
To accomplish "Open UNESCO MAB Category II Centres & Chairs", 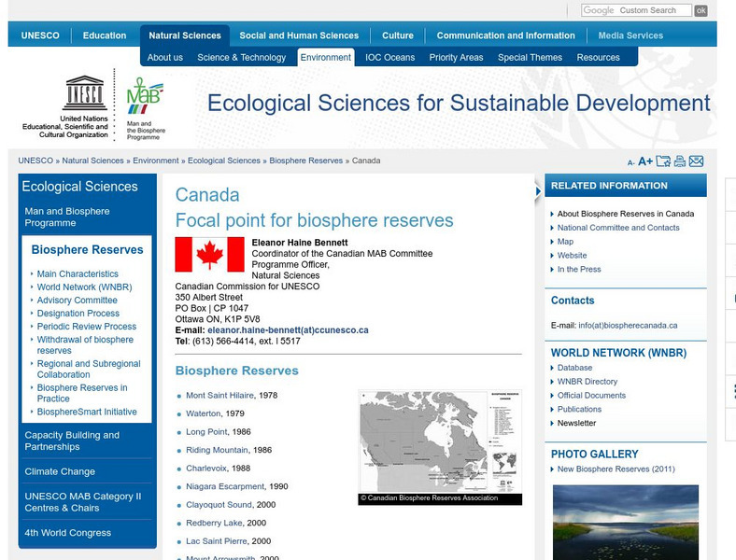I will pyautogui.click(x=82, y=502).
